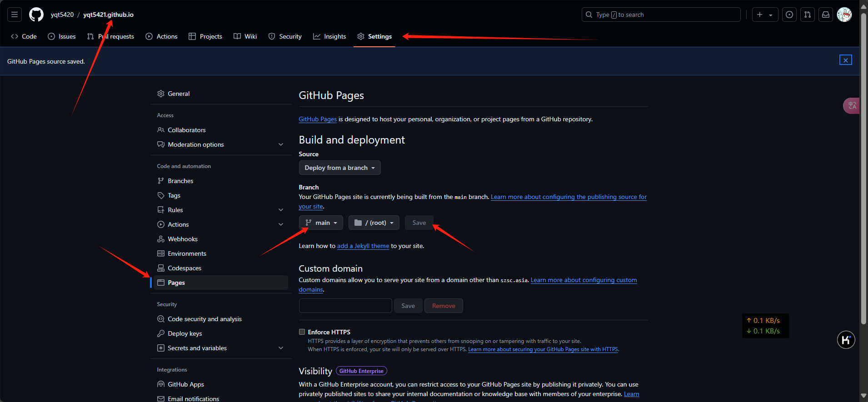868x402 pixels.
Task: Go to GitHub homepage via Octocat logo
Action: click(36, 15)
